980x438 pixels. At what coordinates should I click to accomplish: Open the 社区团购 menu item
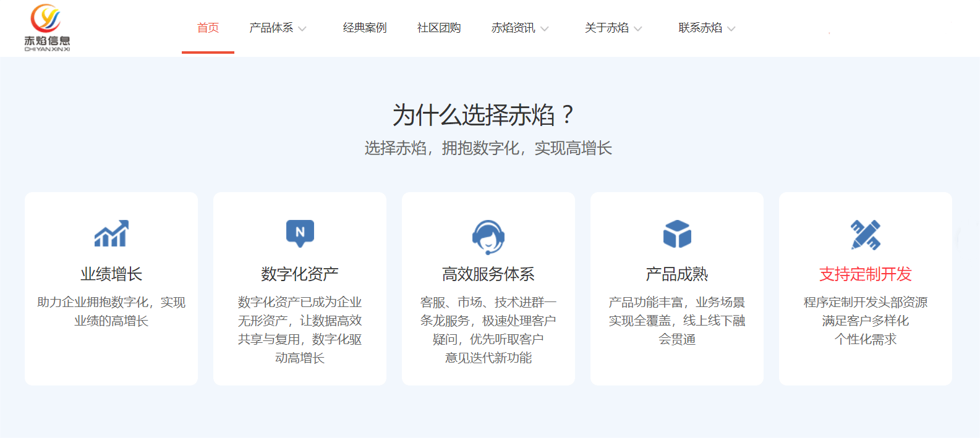[x=439, y=28]
